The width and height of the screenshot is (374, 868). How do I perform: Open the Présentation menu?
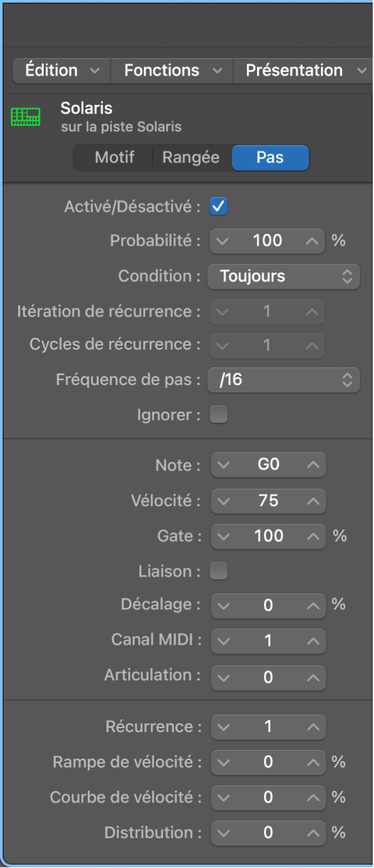[x=304, y=70]
